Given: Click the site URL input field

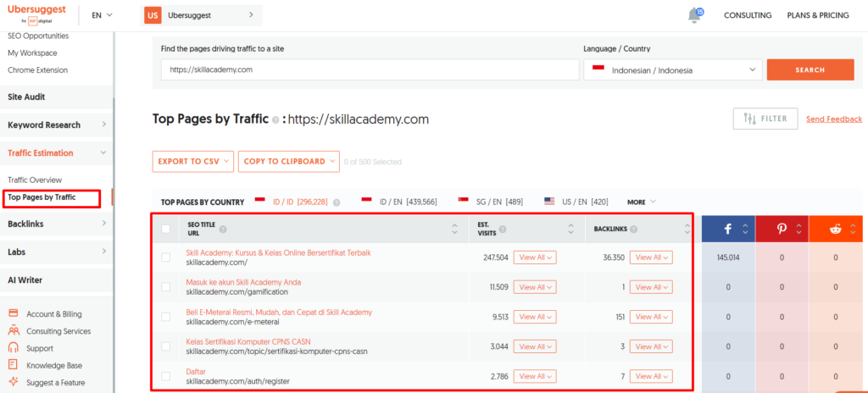Looking at the screenshot, I should [370, 70].
